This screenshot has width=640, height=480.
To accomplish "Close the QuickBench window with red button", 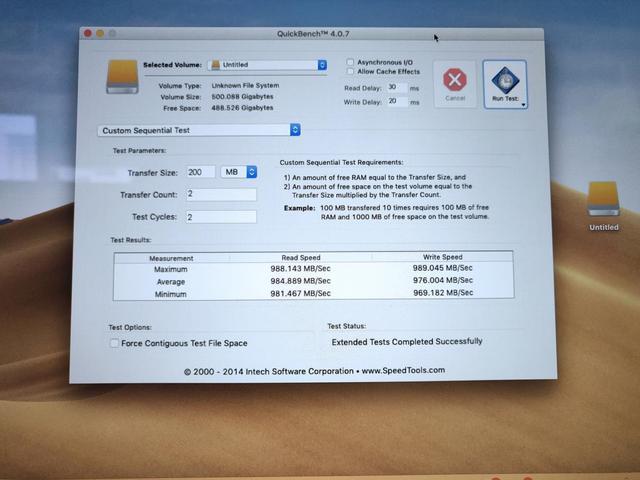I will click(x=88, y=33).
